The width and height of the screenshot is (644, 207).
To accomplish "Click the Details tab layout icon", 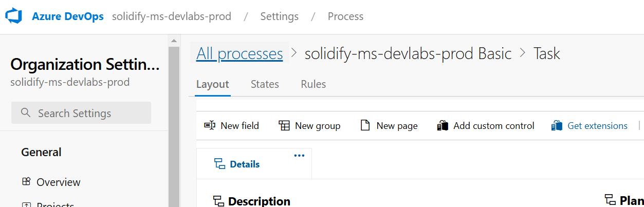I will click(219, 164).
